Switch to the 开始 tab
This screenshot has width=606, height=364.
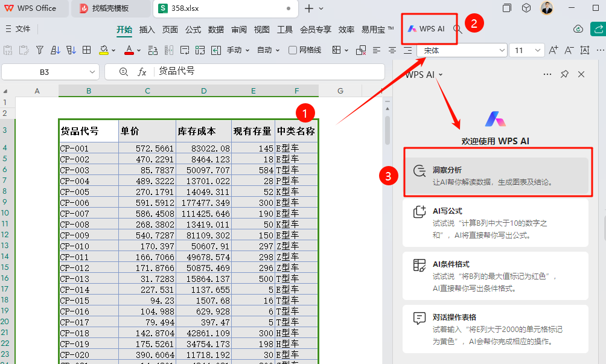124,30
